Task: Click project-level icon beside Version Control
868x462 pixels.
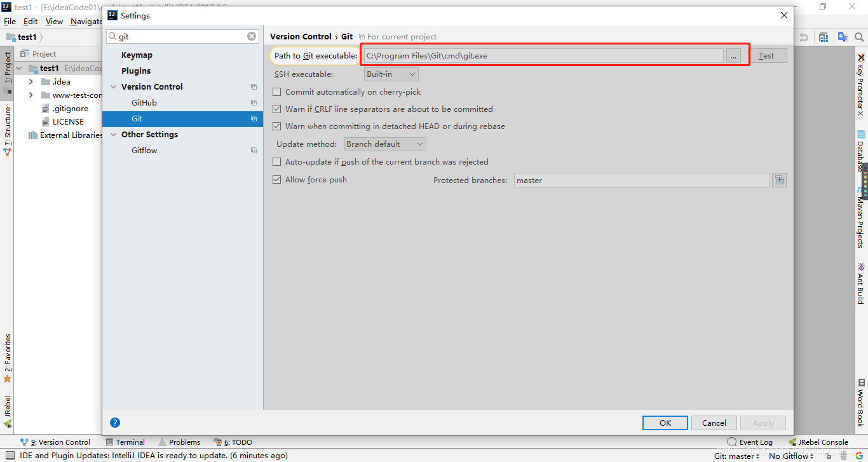Action: pos(254,87)
